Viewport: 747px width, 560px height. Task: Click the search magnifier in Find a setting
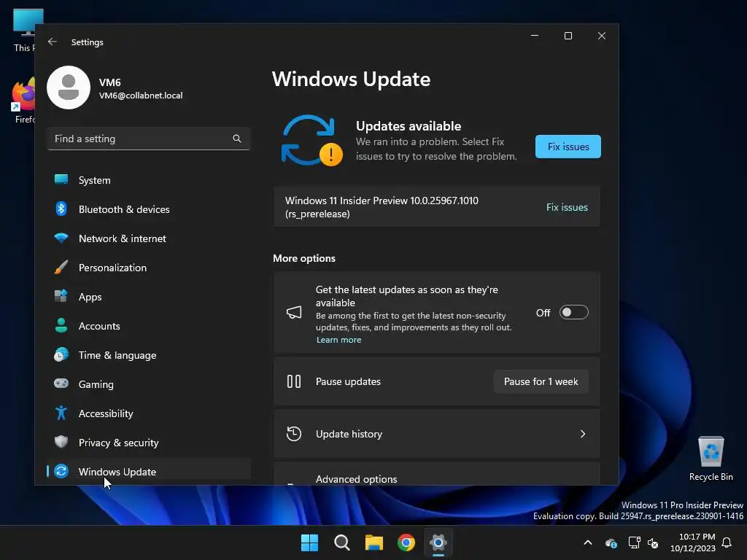click(x=237, y=139)
